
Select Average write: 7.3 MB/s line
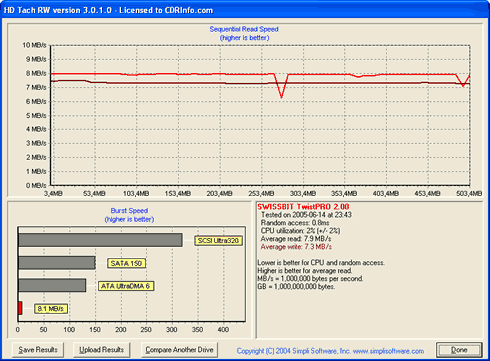click(296, 247)
